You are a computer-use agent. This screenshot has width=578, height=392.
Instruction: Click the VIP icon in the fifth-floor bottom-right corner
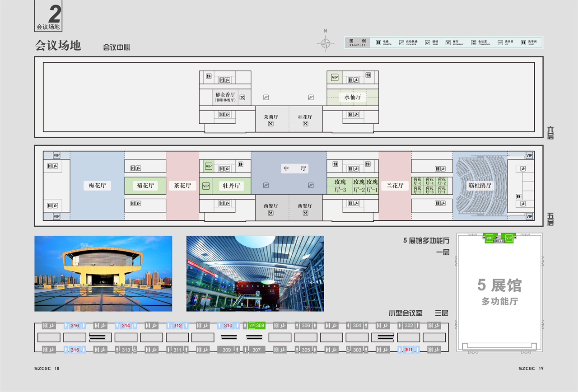point(529,217)
